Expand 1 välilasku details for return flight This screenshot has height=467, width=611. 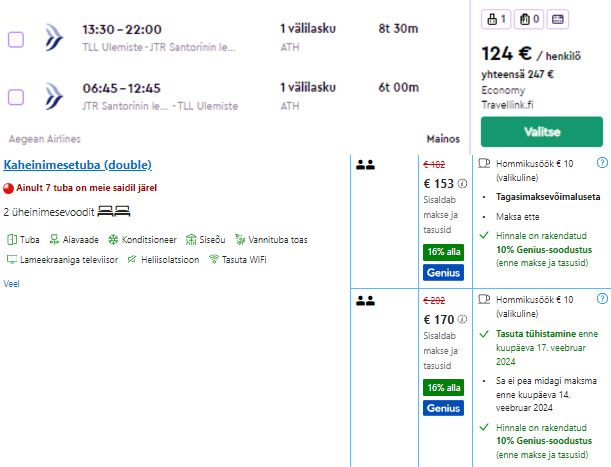(x=307, y=87)
